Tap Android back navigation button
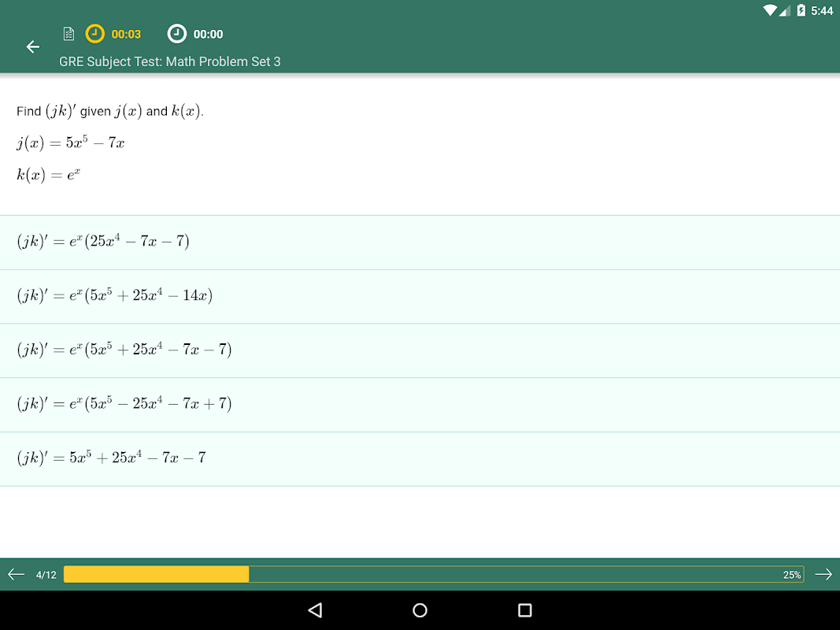840x630 pixels. coord(315,610)
